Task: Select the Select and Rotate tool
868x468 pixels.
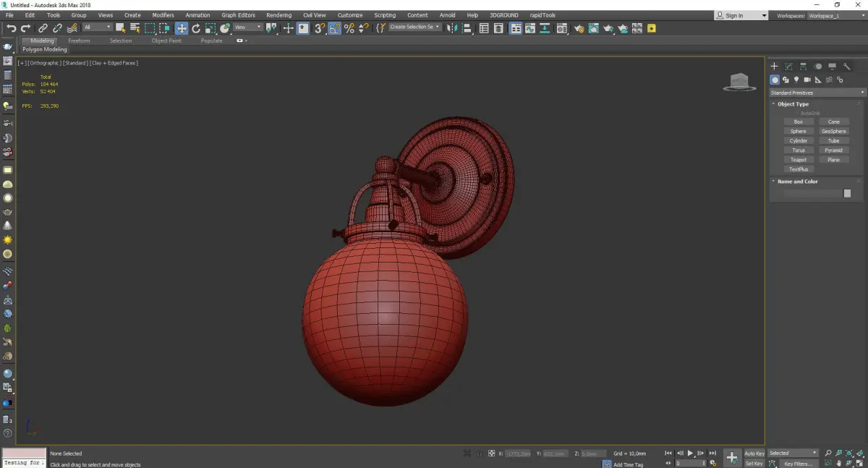Action: pos(195,28)
